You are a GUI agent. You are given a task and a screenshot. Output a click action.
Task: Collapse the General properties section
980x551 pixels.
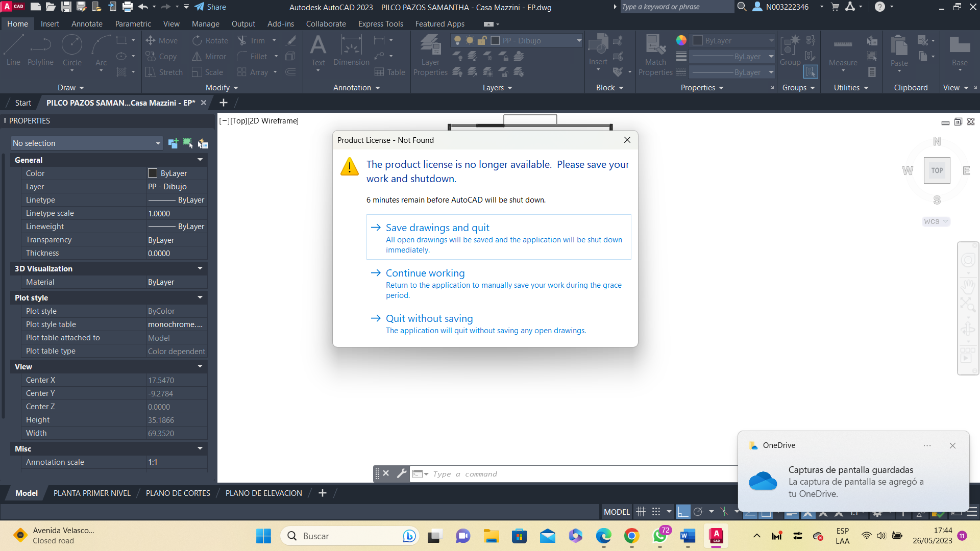[x=200, y=160]
